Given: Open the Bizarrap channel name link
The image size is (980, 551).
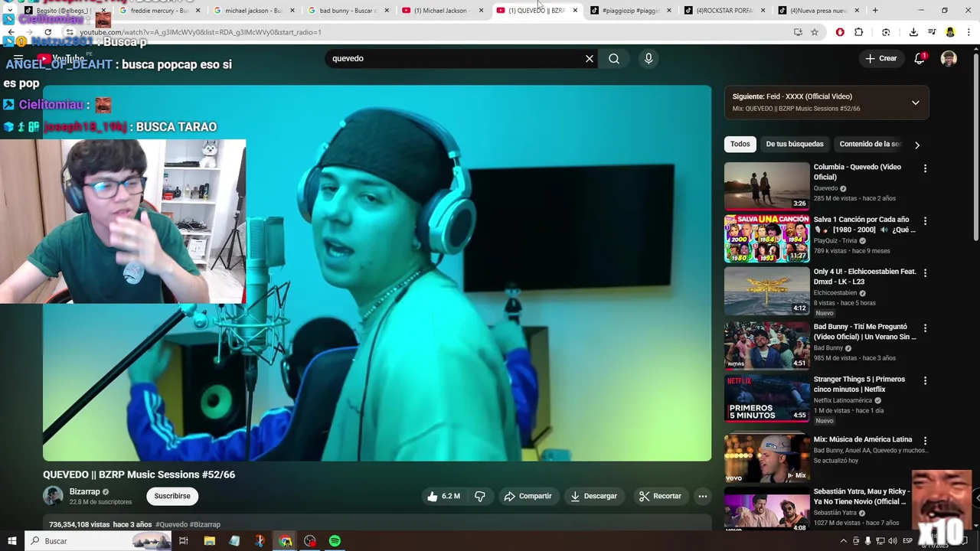Looking at the screenshot, I should point(84,491).
